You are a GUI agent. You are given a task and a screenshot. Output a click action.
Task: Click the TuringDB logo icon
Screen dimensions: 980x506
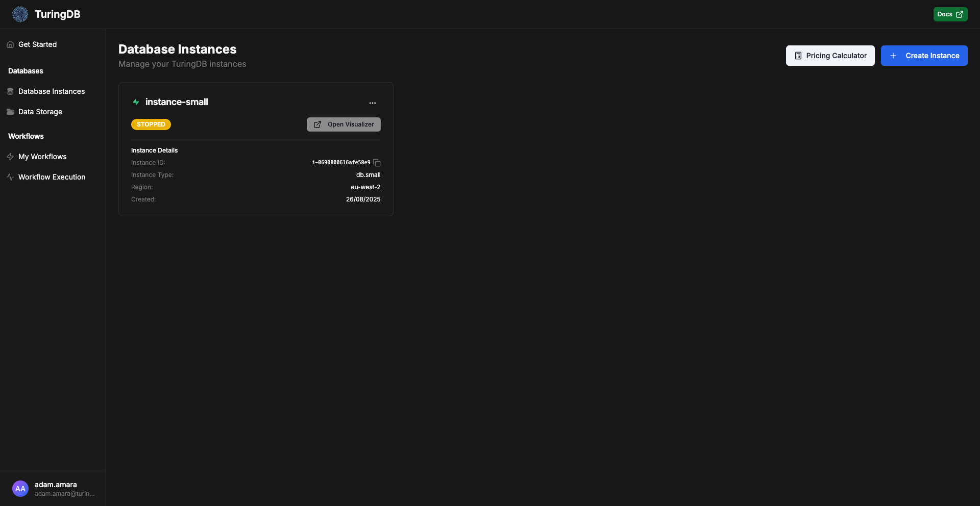[20, 14]
